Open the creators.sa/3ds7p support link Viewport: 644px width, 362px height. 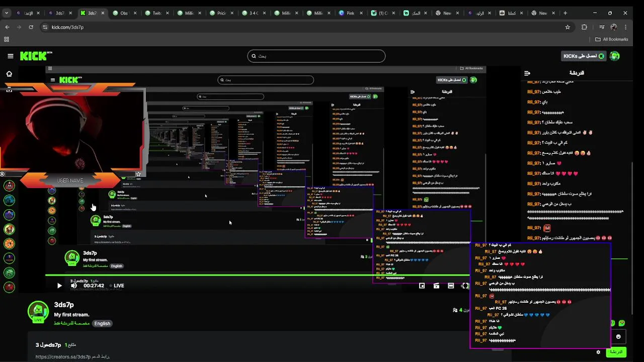[x=63, y=357]
